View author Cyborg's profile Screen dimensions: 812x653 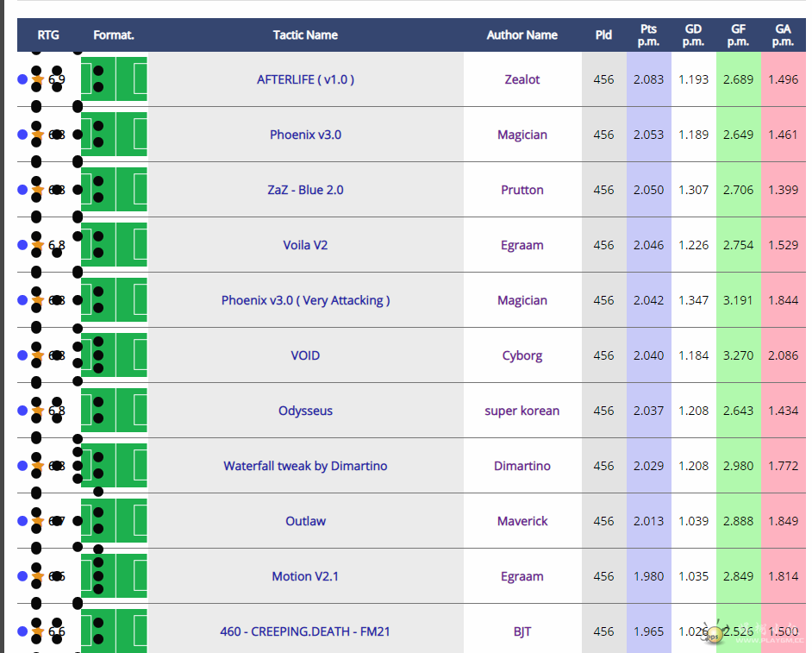click(522, 355)
